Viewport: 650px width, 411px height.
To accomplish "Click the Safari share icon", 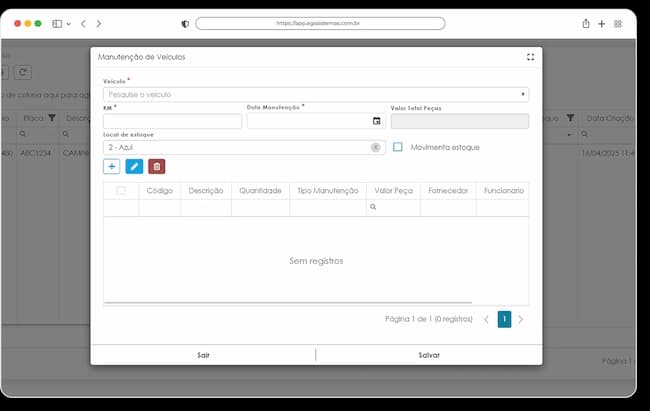I will [586, 24].
